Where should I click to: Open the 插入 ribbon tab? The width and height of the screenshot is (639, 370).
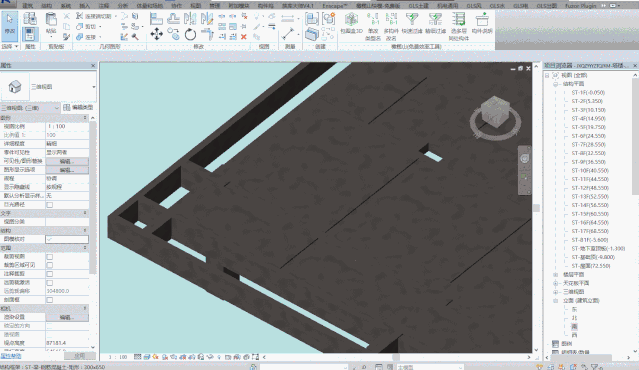(x=84, y=6)
